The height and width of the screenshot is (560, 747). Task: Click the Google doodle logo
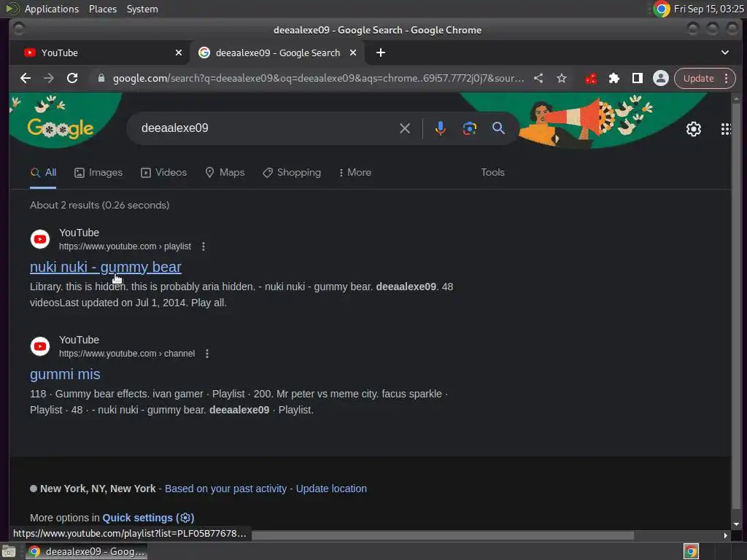(x=60, y=128)
